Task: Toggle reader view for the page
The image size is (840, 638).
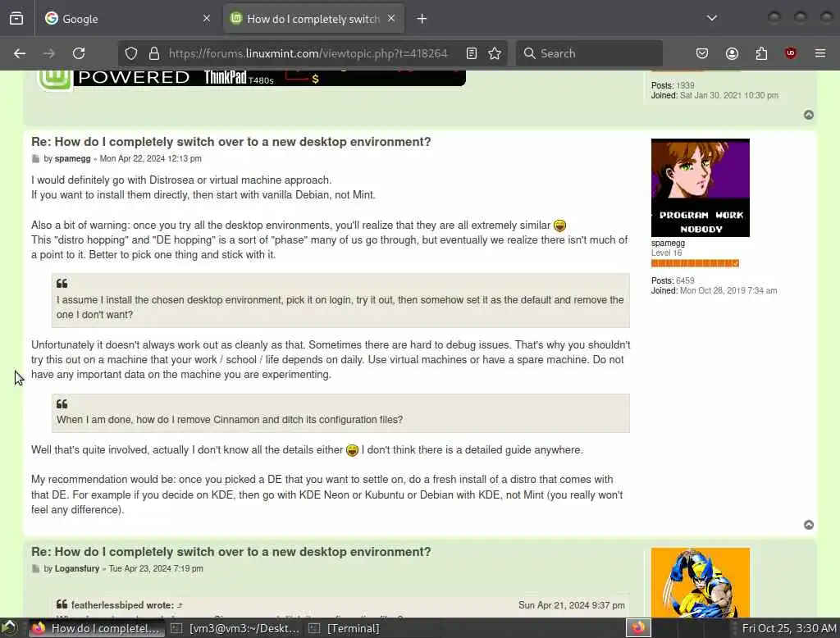Action: tap(472, 53)
